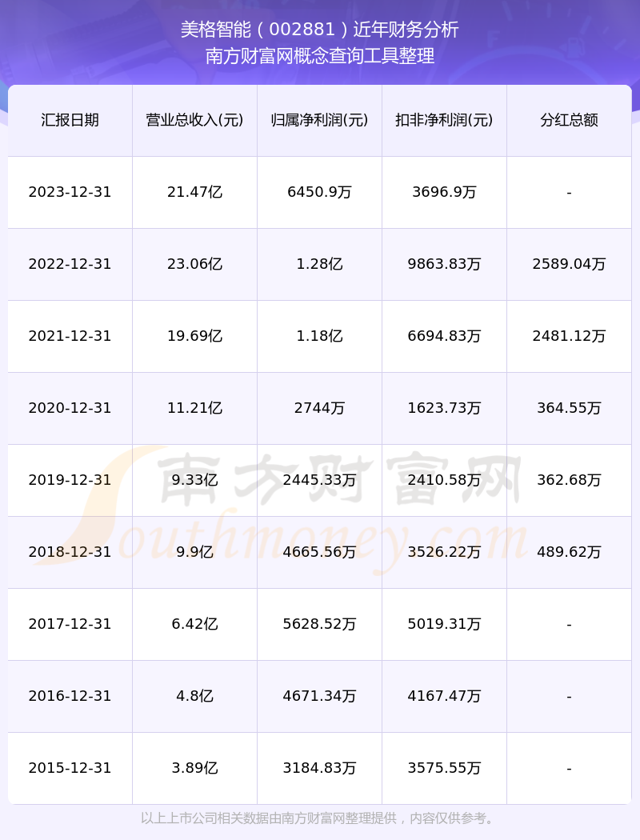The image size is (640, 840).
Task: Select the 1.18亿 net profit cell
Action: coord(319,336)
